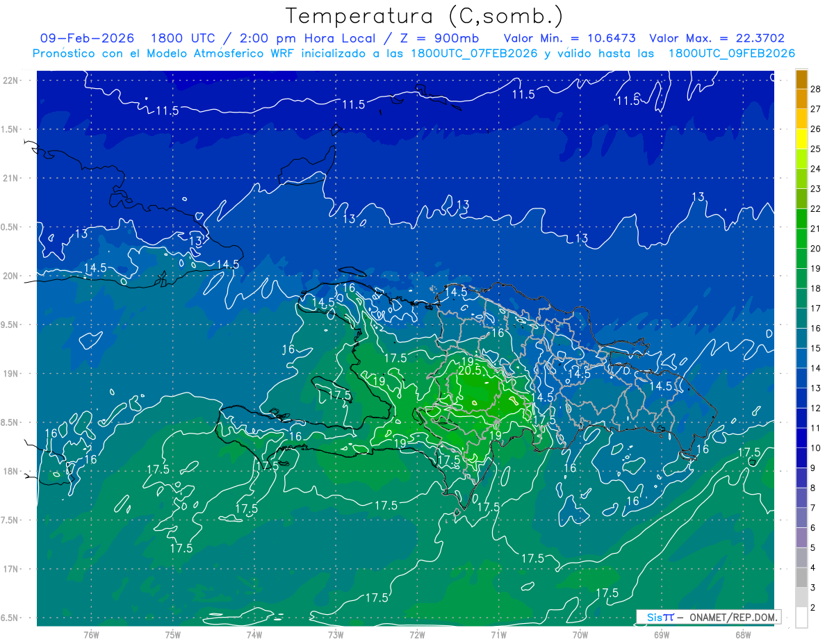Click the "20N" latitude axis label
The width and height of the screenshot is (834, 644).
point(10,276)
